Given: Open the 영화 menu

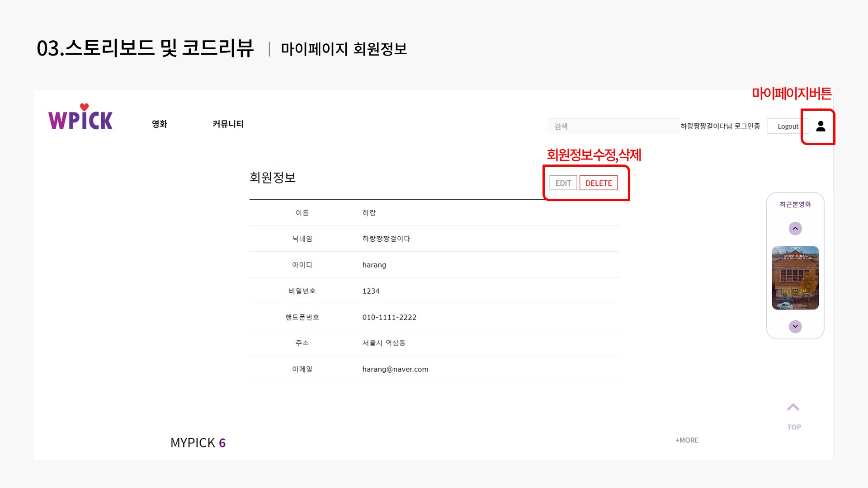Looking at the screenshot, I should coord(160,124).
